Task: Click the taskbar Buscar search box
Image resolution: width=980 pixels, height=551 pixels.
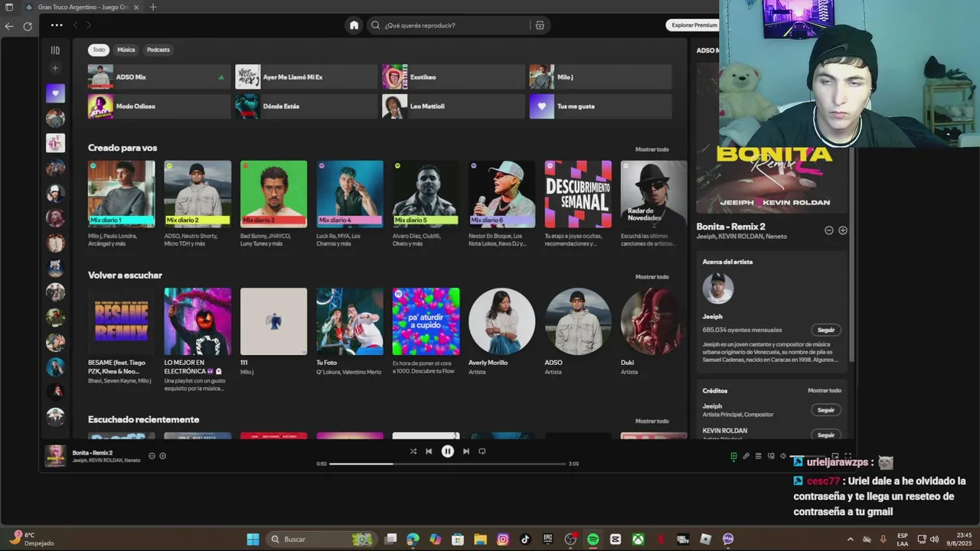Action: tap(322, 539)
